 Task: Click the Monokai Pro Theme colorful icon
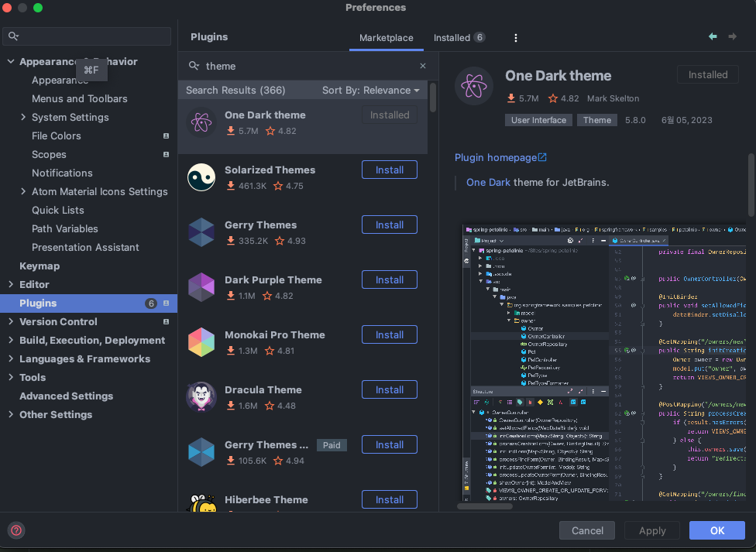201,342
